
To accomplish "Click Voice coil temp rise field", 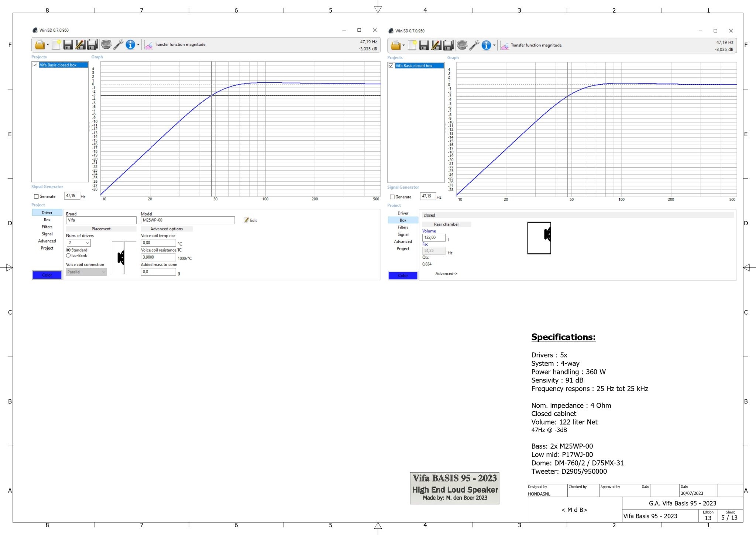I will (158, 243).
